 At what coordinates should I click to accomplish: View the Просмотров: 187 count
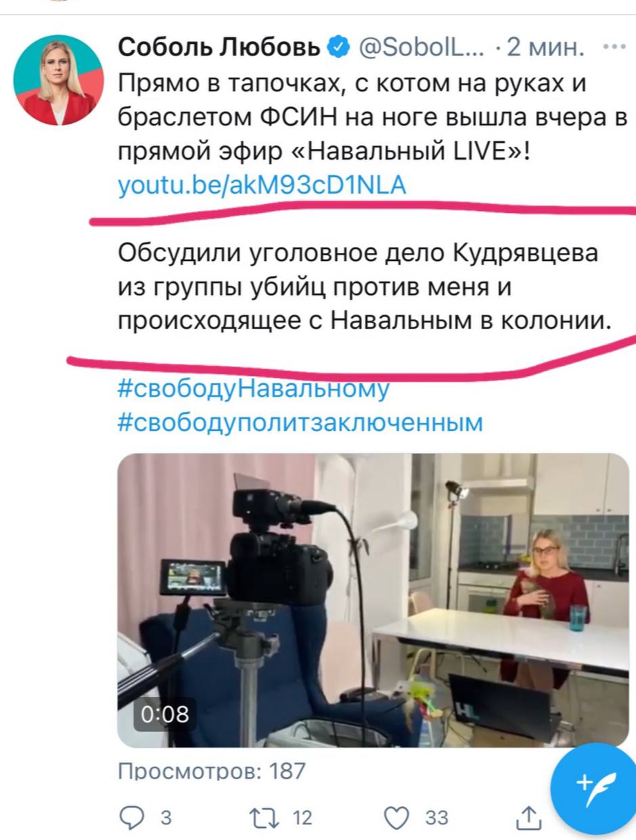pyautogui.click(x=212, y=770)
